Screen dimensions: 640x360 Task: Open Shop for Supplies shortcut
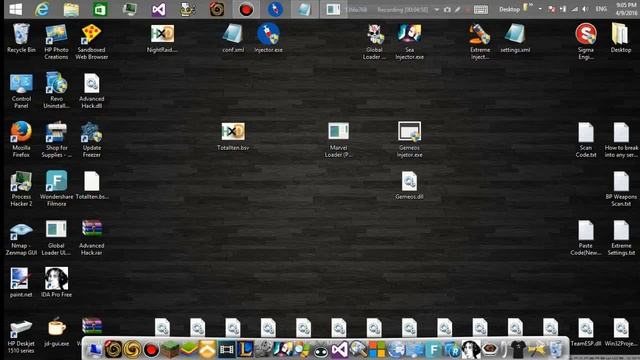(x=56, y=140)
